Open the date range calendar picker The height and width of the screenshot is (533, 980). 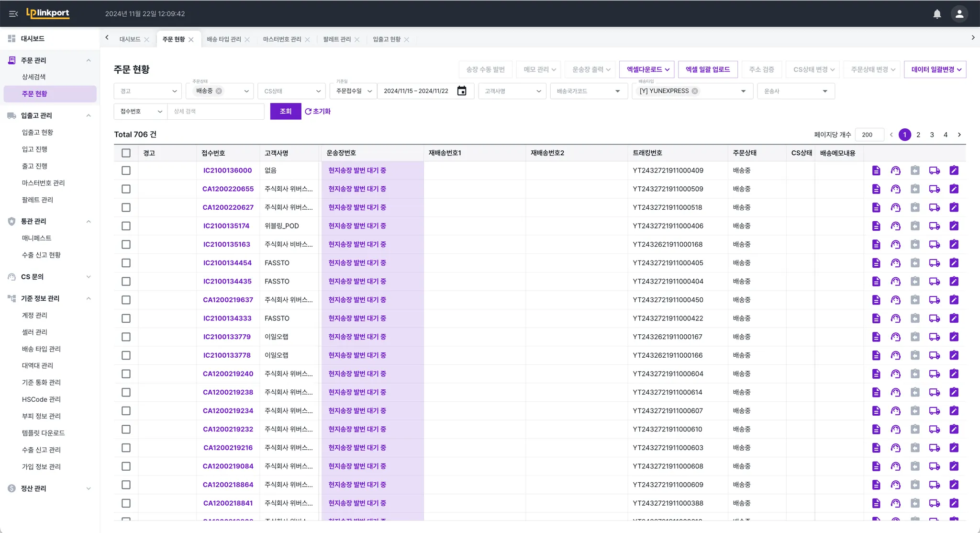click(x=461, y=91)
